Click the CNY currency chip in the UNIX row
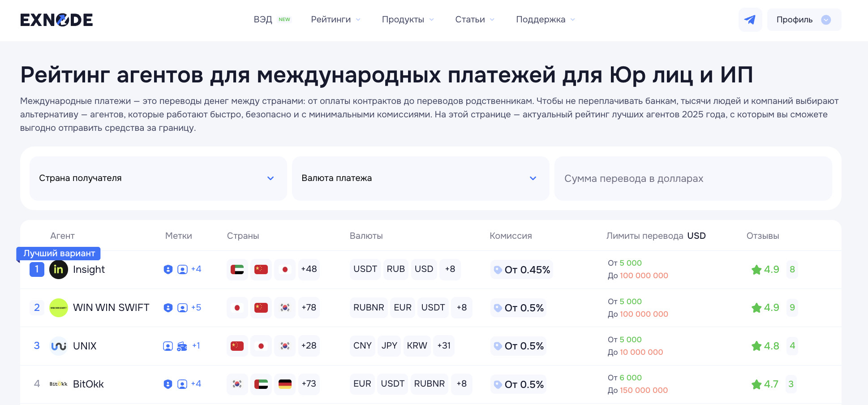 362,346
